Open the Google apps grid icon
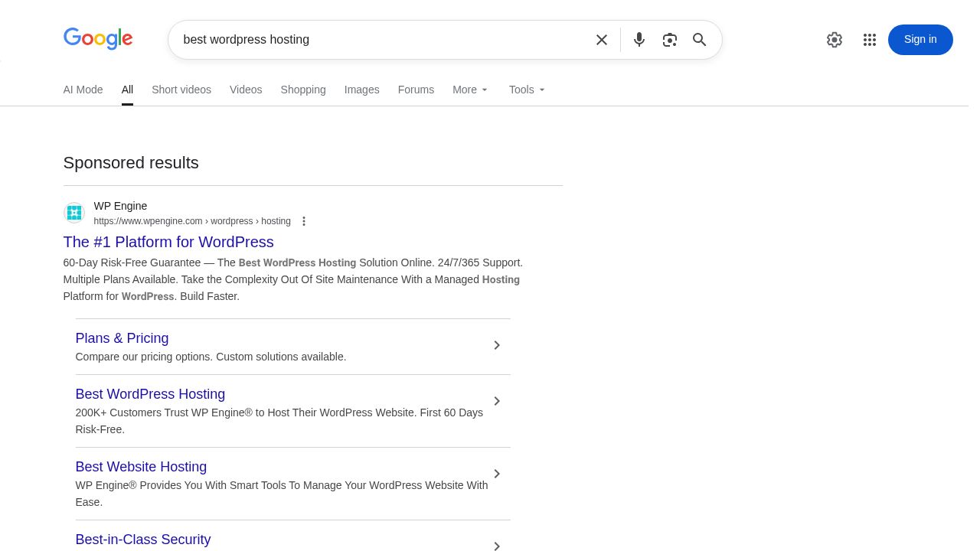This screenshot has height=551, width=980. (x=869, y=40)
